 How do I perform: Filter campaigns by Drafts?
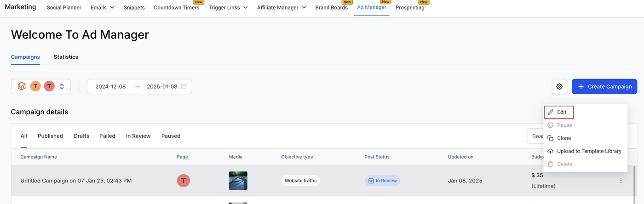pyautogui.click(x=81, y=136)
